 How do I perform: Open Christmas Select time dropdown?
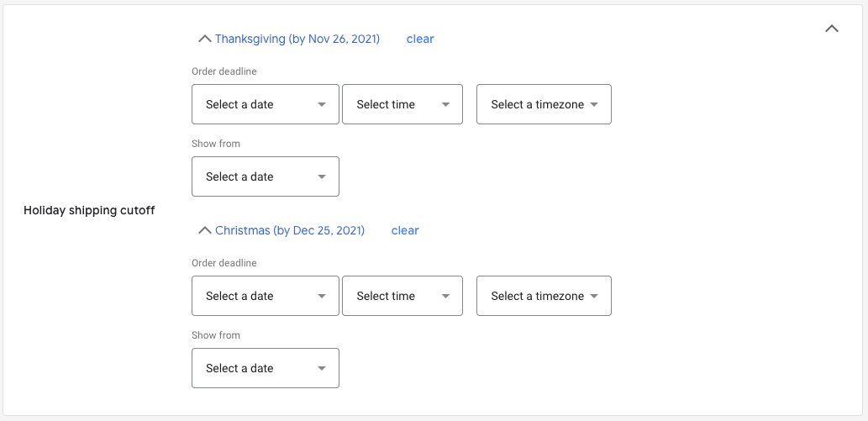pos(402,296)
